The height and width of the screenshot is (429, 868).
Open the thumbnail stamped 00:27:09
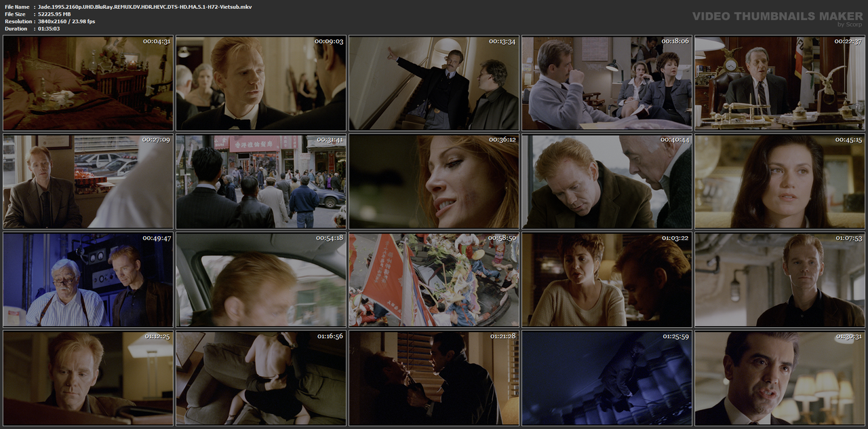click(88, 181)
